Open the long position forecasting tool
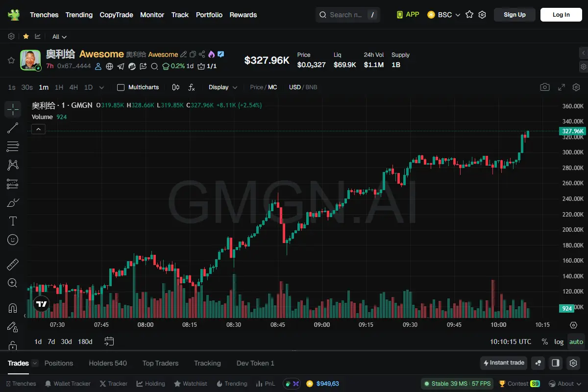 (13, 184)
